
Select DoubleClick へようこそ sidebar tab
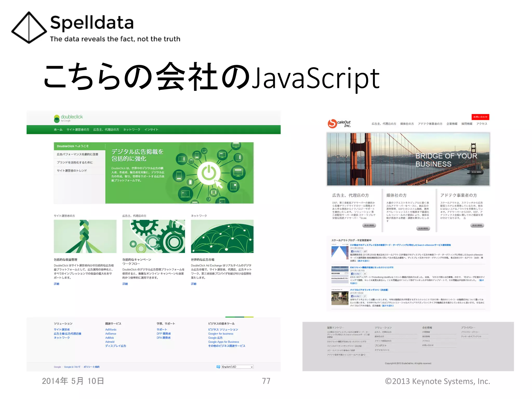[79, 146]
